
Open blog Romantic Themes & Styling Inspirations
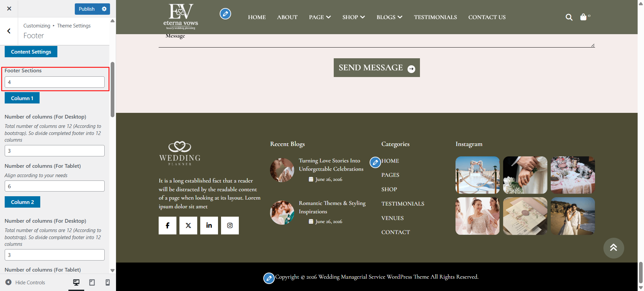pyautogui.click(x=332, y=207)
